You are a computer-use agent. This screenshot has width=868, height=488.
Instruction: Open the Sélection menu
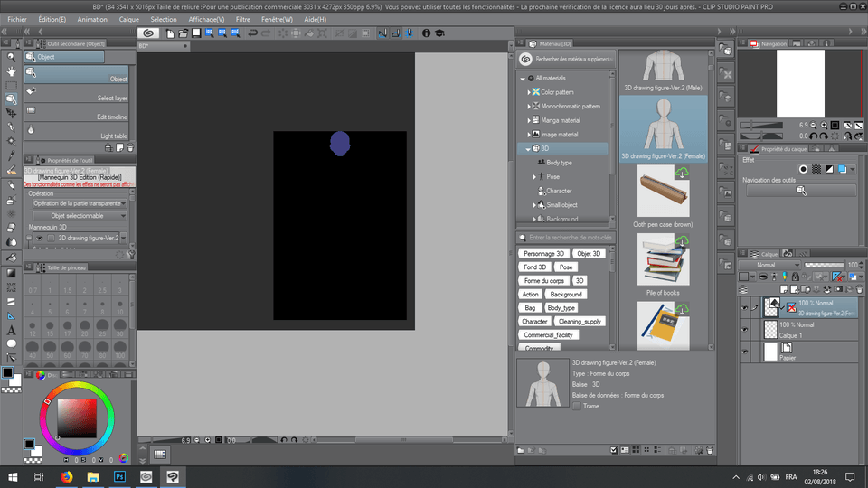(x=164, y=19)
